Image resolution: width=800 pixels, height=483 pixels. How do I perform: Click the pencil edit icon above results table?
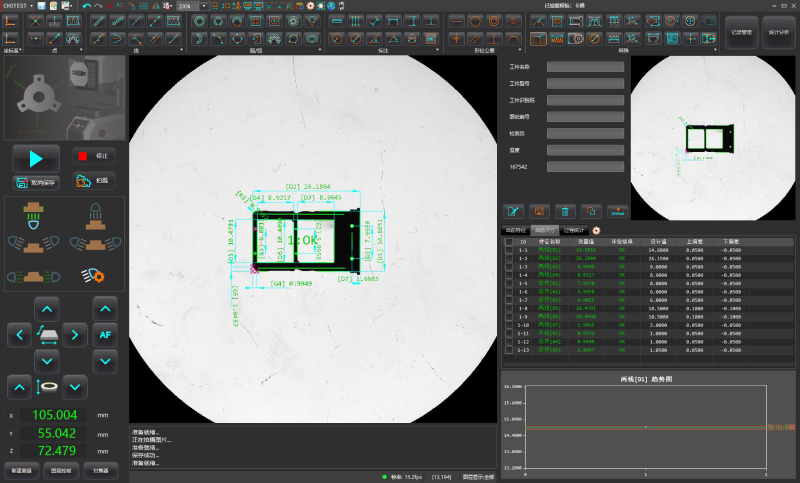point(514,211)
